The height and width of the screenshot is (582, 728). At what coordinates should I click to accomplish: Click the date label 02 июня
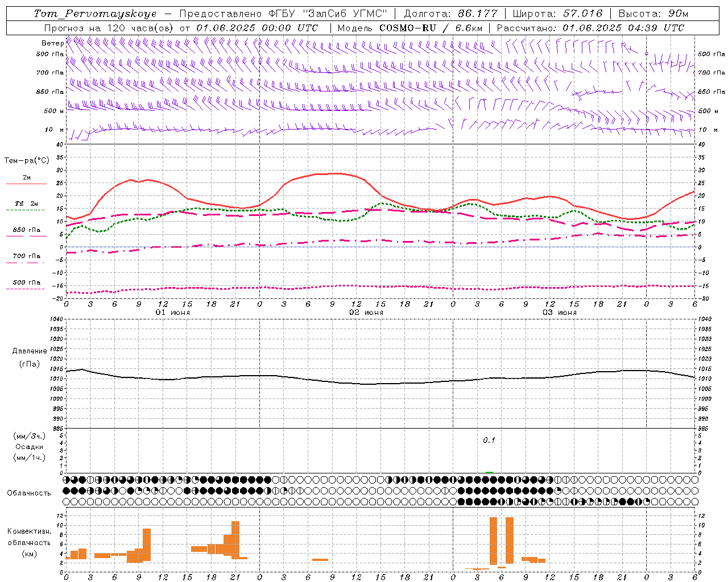click(x=366, y=313)
